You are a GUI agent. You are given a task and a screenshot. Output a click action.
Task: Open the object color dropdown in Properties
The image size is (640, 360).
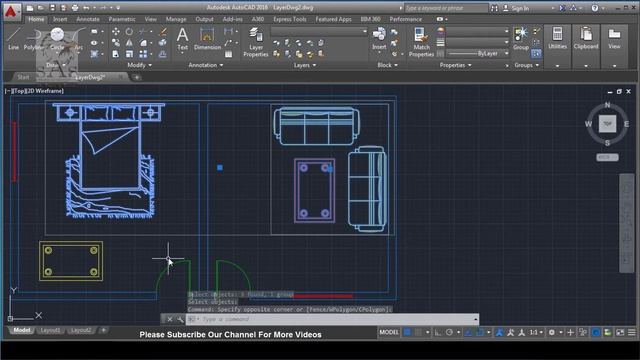click(478, 31)
